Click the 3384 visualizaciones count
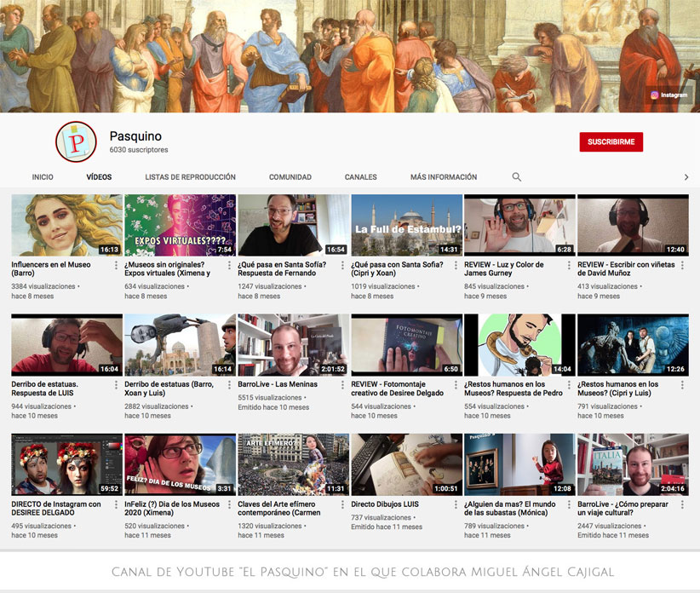The image size is (700, 593). [43, 286]
